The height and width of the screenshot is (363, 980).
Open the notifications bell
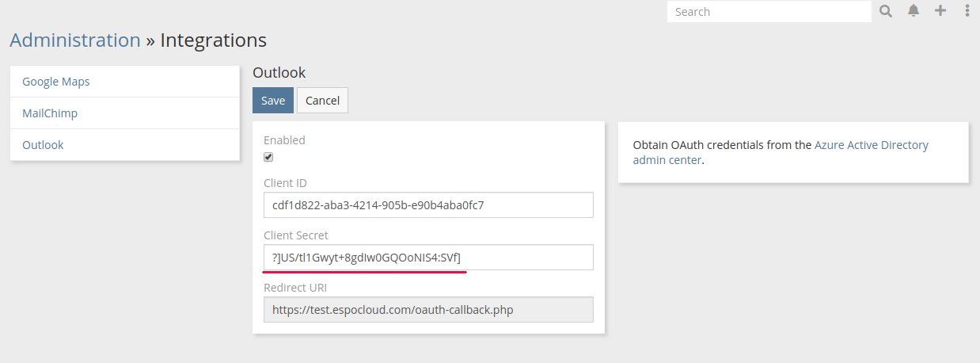click(x=914, y=11)
